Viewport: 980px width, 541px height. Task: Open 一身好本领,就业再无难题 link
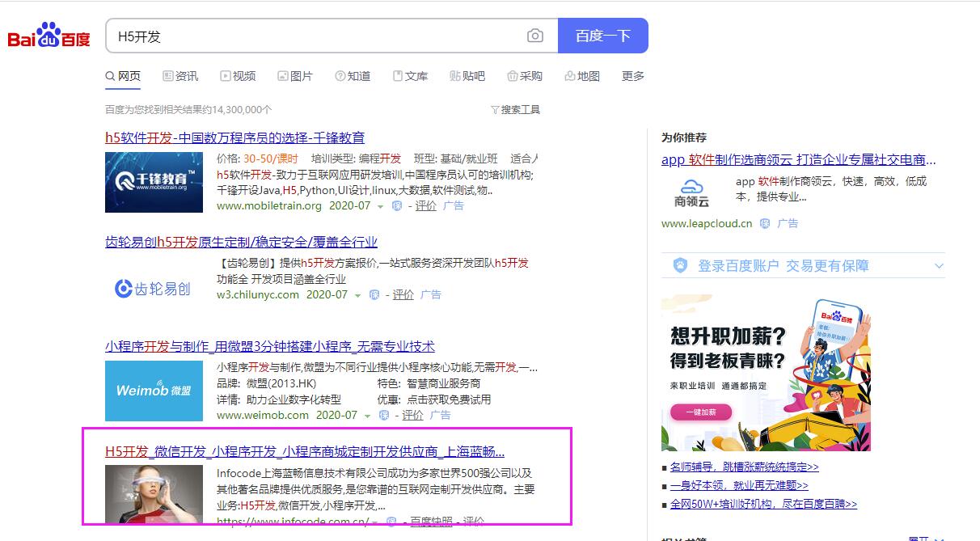coord(739,485)
